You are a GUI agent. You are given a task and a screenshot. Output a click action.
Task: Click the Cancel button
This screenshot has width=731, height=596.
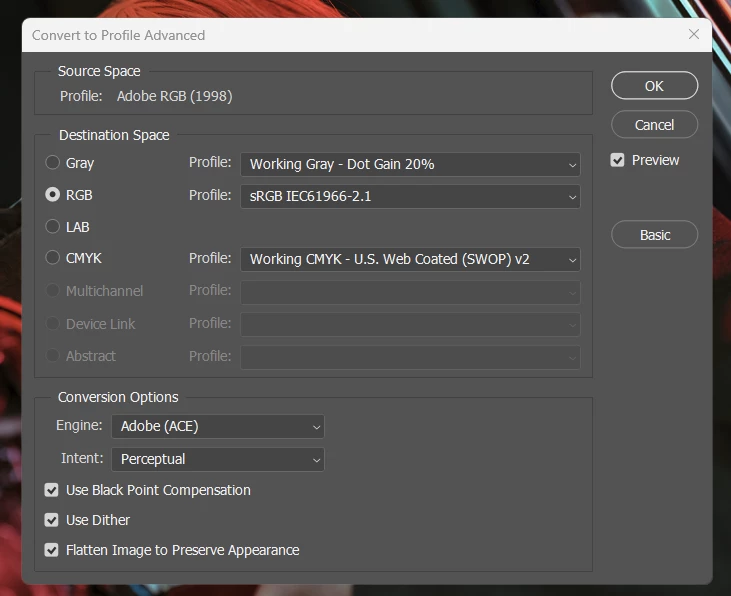655,125
